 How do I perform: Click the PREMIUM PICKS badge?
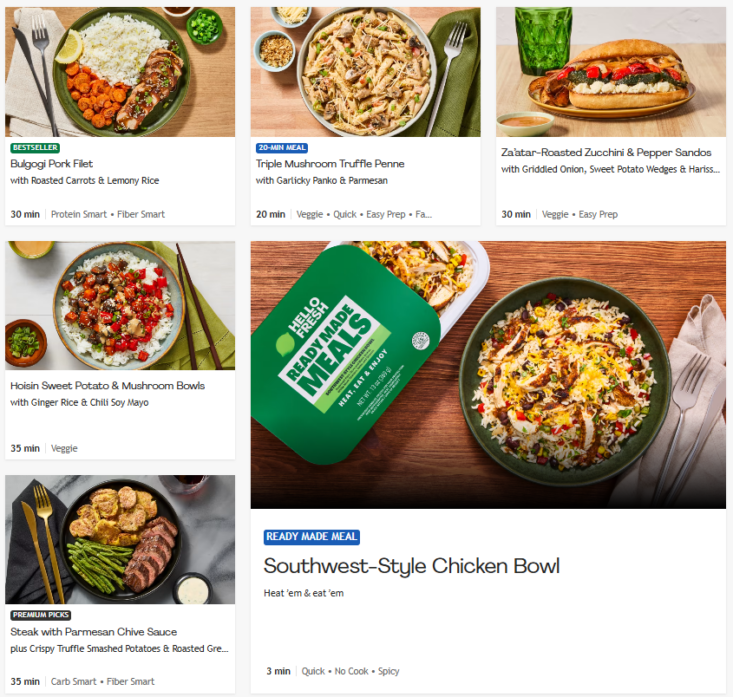pyautogui.click(x=41, y=616)
